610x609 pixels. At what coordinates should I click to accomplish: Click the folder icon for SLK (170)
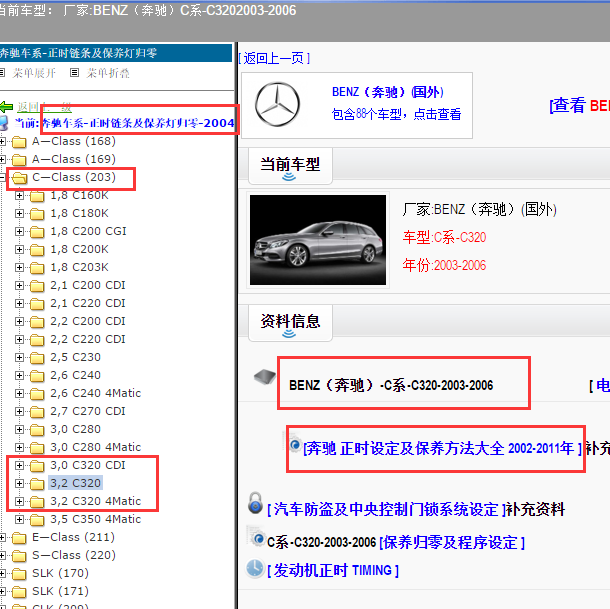pyautogui.click(x=19, y=574)
